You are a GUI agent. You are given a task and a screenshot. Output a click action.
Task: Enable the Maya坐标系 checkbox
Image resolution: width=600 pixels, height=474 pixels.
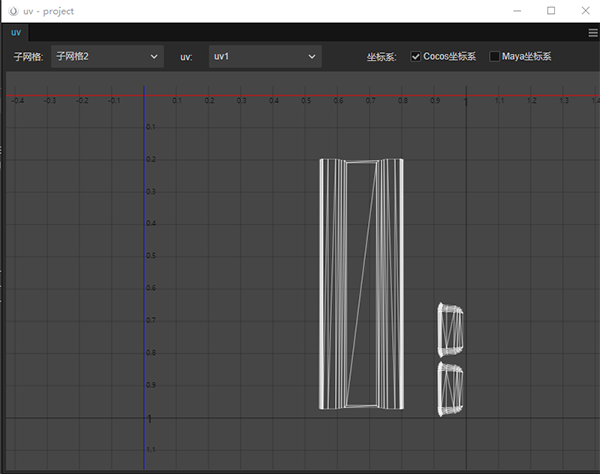click(x=494, y=57)
